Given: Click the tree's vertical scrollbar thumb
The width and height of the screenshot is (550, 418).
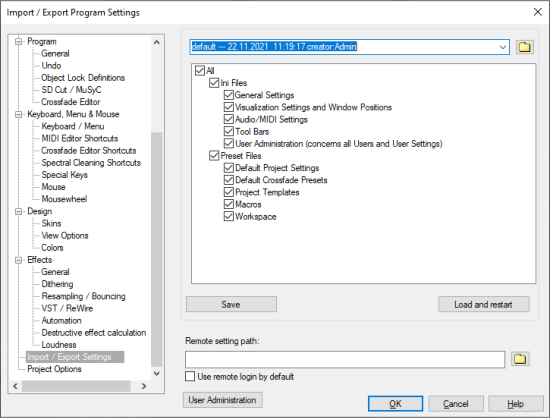Looking at the screenshot, I should pyautogui.click(x=156, y=249).
